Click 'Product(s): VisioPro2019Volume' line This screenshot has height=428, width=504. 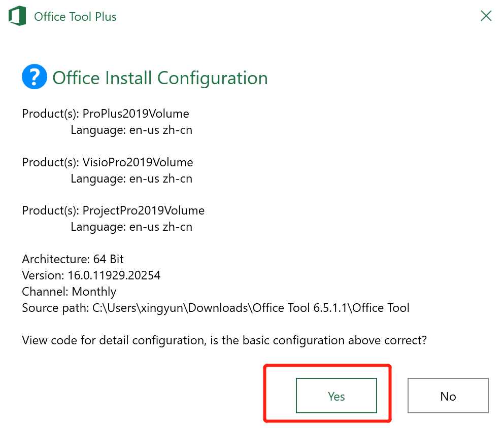tap(108, 162)
